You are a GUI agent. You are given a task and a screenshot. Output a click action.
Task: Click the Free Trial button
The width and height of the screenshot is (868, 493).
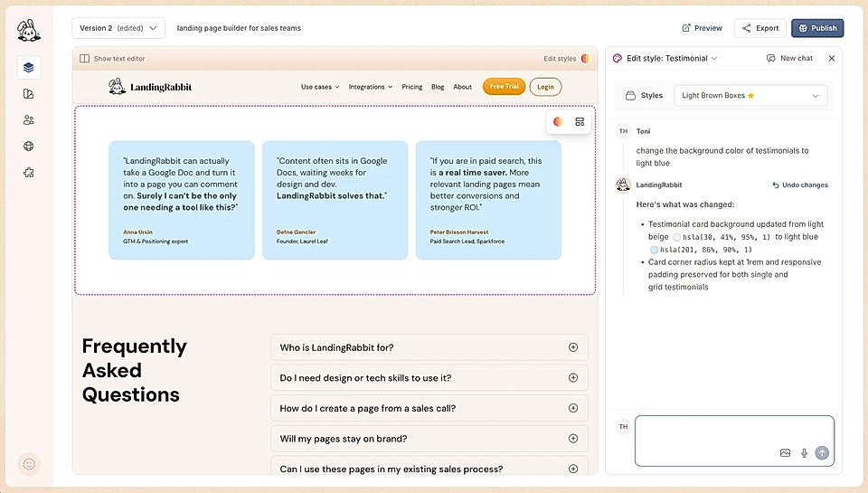(x=504, y=87)
